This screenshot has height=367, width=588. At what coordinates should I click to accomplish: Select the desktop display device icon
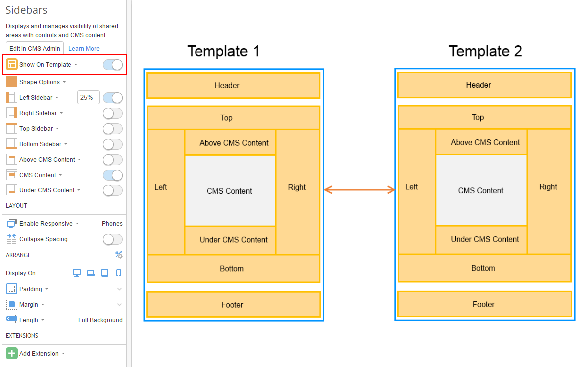[77, 273]
